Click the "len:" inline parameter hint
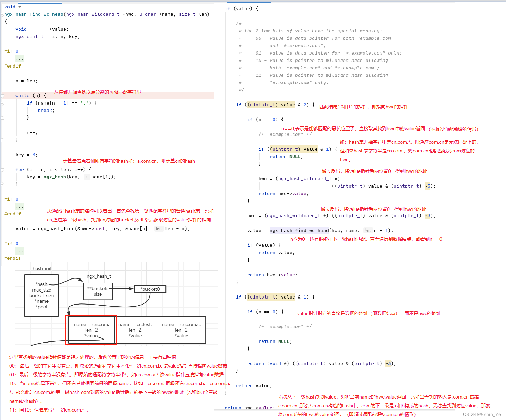506x420 pixels. point(159,228)
